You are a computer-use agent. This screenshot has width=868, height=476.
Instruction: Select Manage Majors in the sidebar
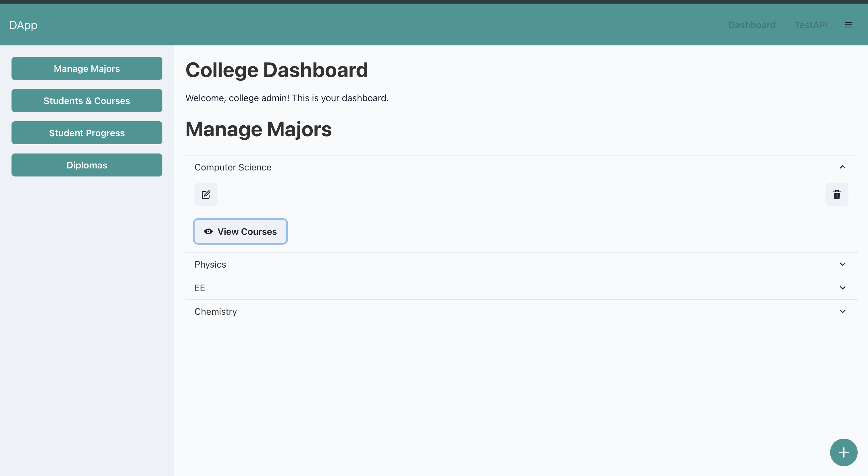[87, 68]
